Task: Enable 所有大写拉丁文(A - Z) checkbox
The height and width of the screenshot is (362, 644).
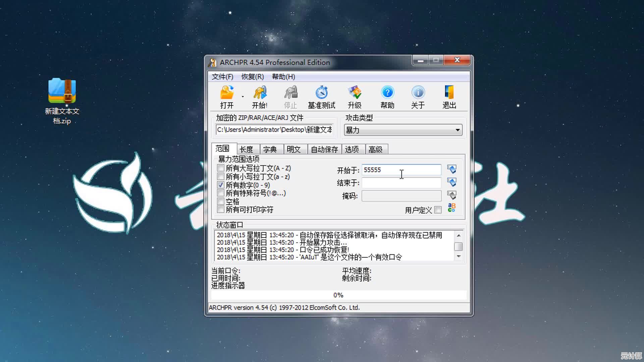Action: click(x=221, y=168)
